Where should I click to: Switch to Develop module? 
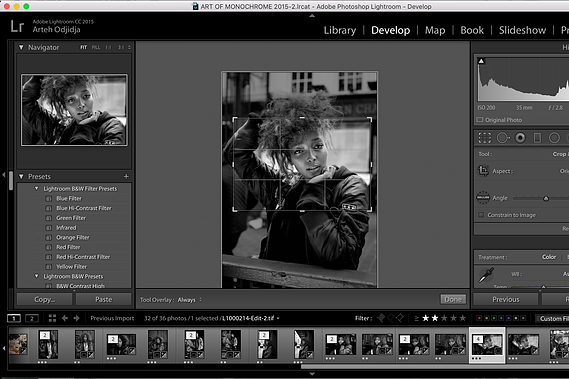click(390, 30)
